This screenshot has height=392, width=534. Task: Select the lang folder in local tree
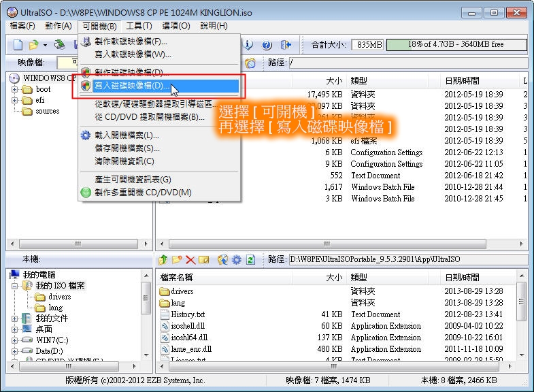[56, 308]
